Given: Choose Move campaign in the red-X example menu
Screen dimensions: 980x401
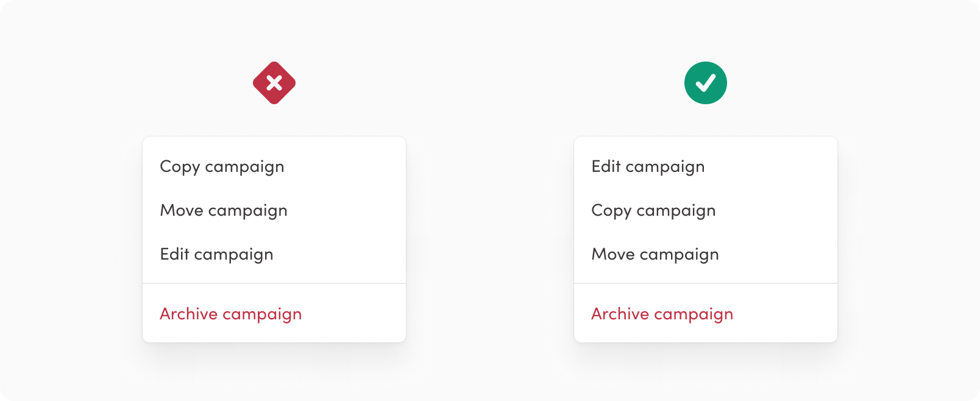Looking at the screenshot, I should pos(224,211).
